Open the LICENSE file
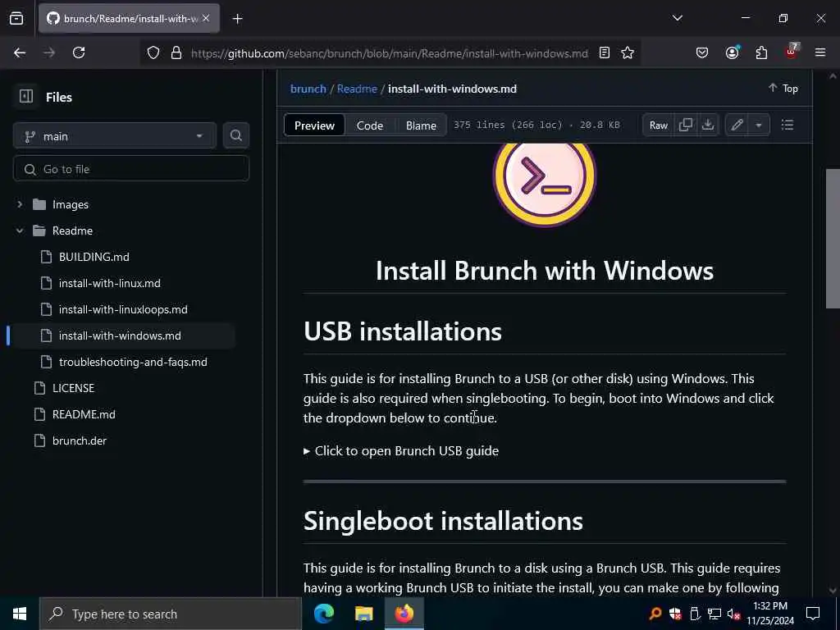Screen dimensions: 840x630 pyautogui.click(x=73, y=388)
